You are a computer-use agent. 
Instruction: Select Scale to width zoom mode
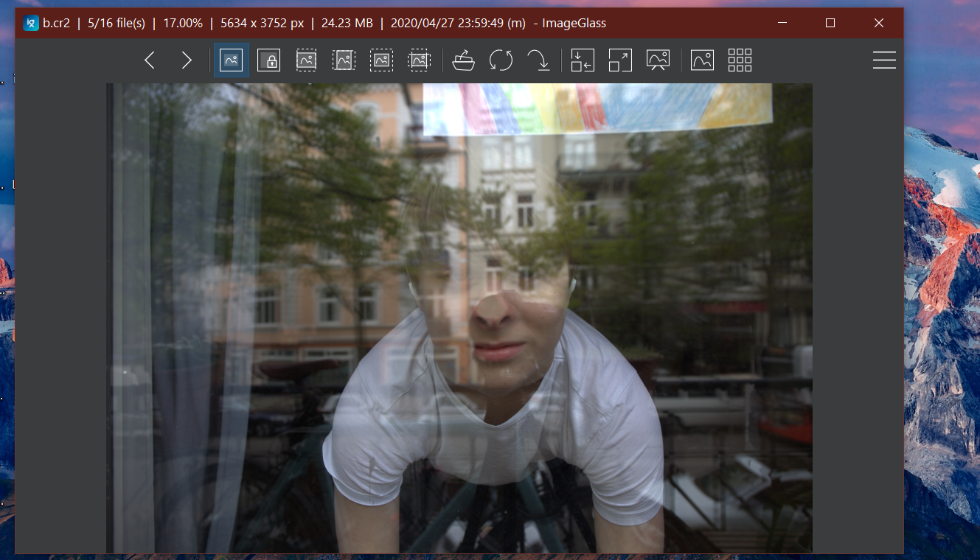(x=306, y=60)
